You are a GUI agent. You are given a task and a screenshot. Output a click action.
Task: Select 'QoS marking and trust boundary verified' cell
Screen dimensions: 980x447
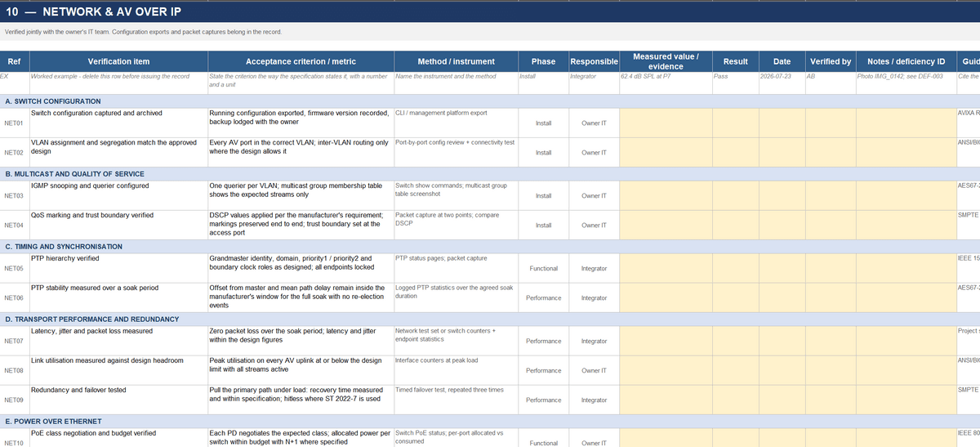coord(118,225)
